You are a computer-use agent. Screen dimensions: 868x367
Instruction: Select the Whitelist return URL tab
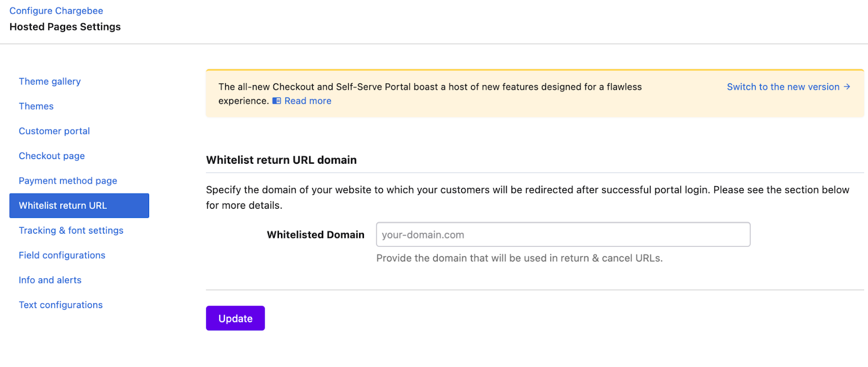click(79, 205)
